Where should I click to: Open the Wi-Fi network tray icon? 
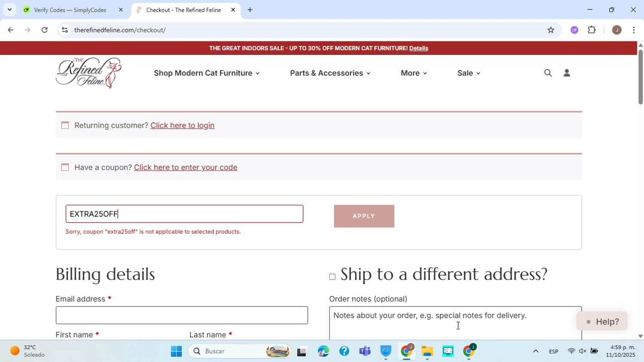click(x=571, y=352)
